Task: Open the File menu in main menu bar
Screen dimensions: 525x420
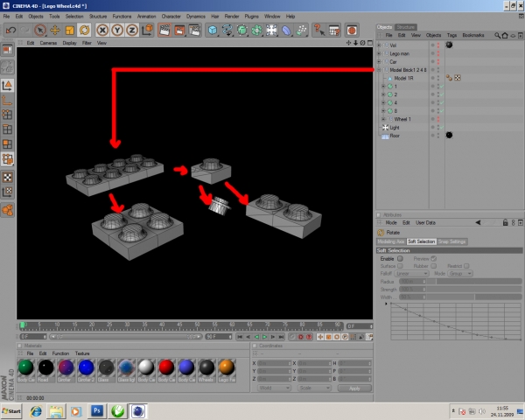Action: point(6,17)
